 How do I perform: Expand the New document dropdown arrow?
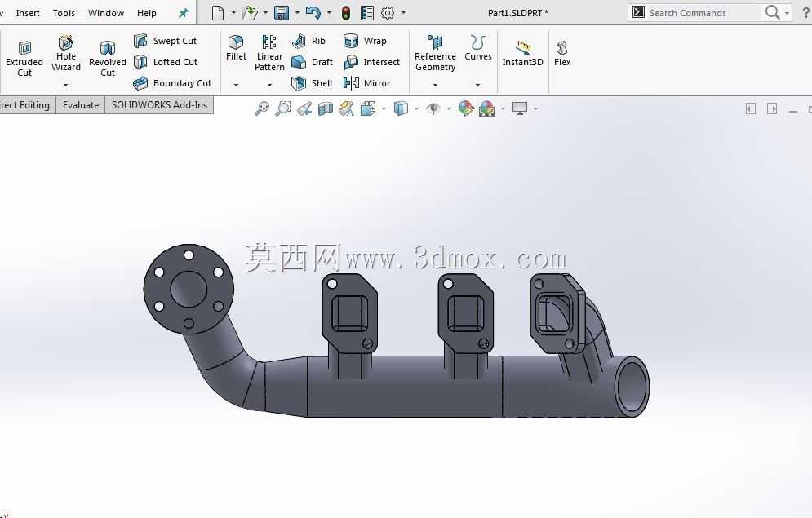(x=233, y=13)
